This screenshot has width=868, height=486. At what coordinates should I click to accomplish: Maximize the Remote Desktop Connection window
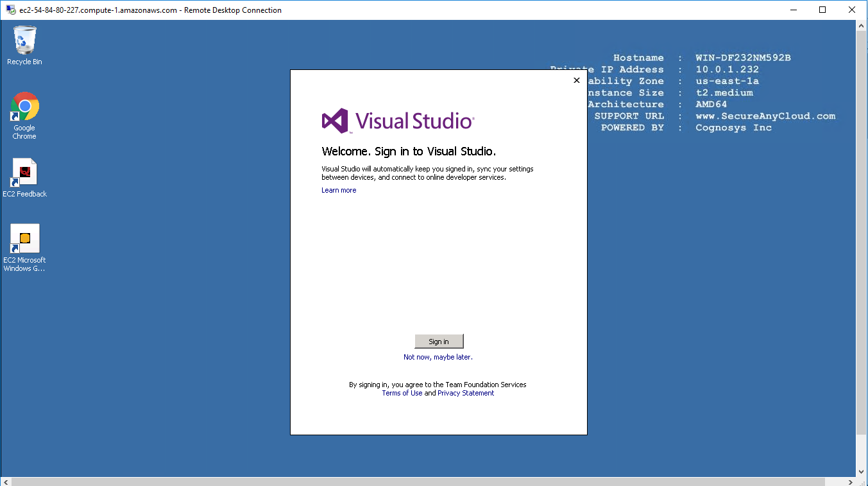822,10
